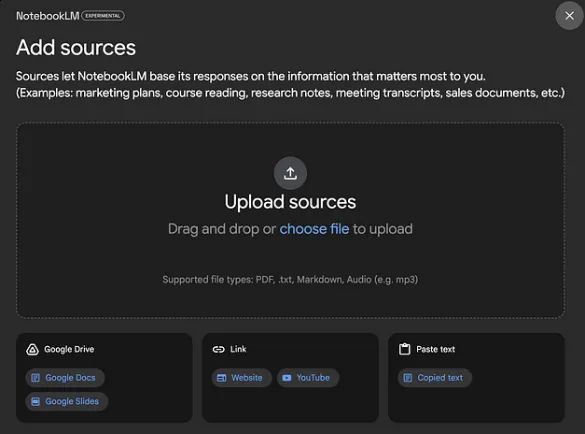Click the EXPERIMENTAL badge

[103, 16]
